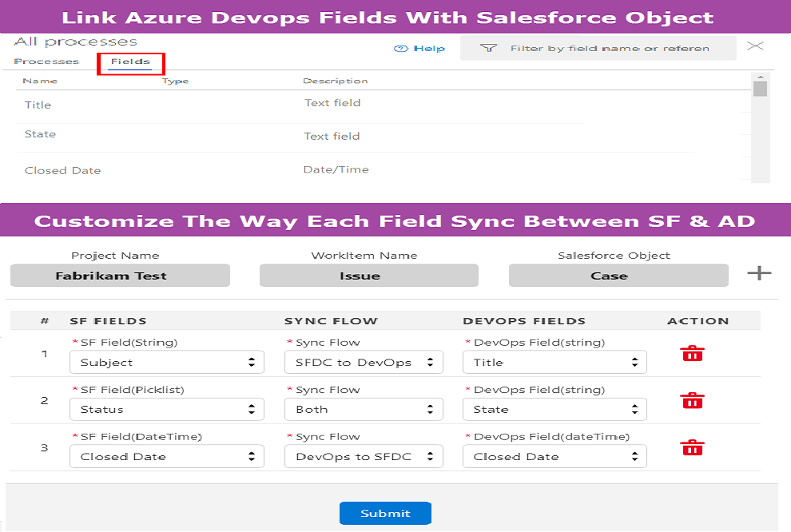This screenshot has width=791, height=532.
Task: Open the Status picklist field dropdown
Action: coord(166,409)
